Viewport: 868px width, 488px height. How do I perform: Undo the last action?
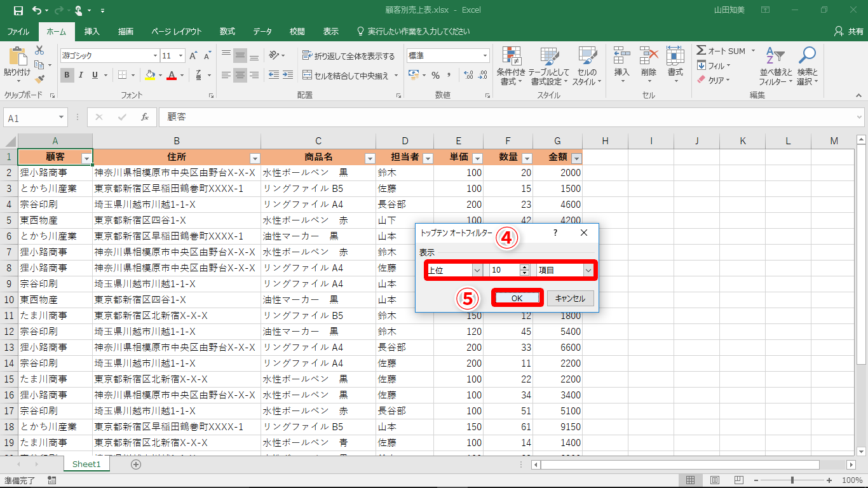pyautogui.click(x=37, y=10)
